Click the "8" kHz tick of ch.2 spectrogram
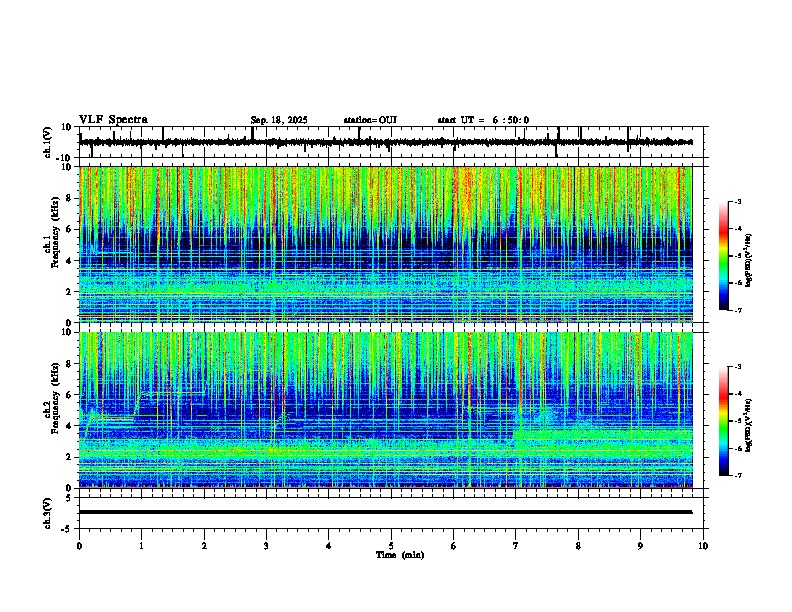 pos(69,364)
